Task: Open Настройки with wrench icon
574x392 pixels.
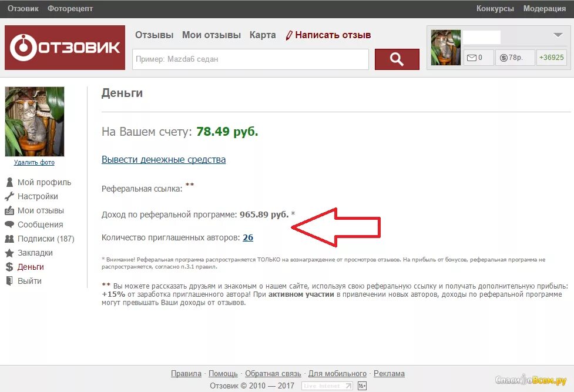Action: click(32, 196)
